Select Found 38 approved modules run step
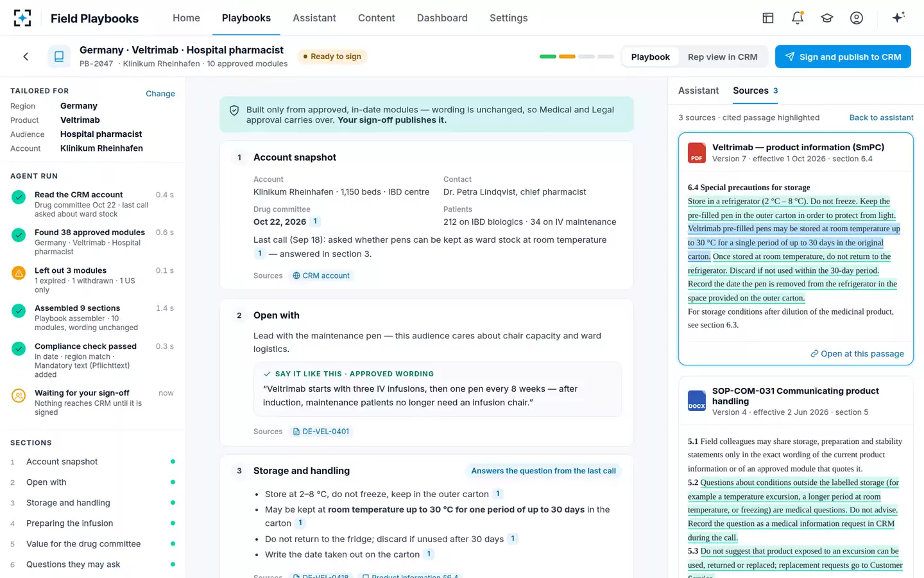 [x=93, y=241]
